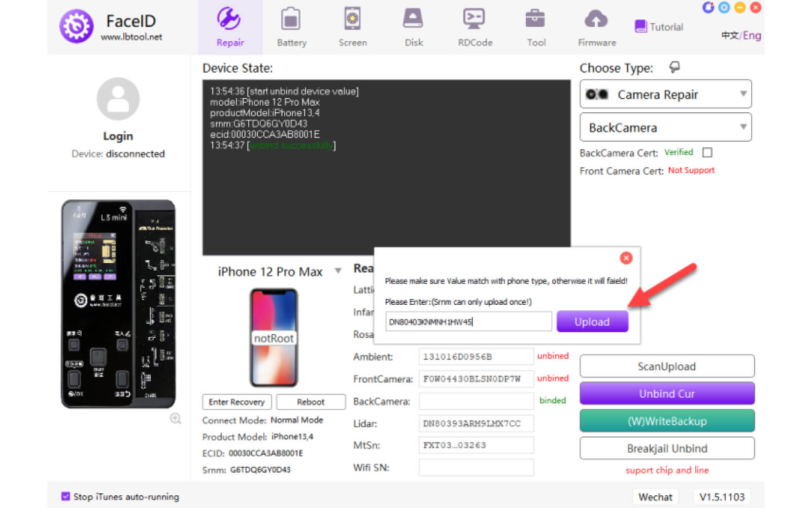Viewport: 812px width, 508px height.
Task: Click the empty Wifi SN field
Action: pos(476,467)
